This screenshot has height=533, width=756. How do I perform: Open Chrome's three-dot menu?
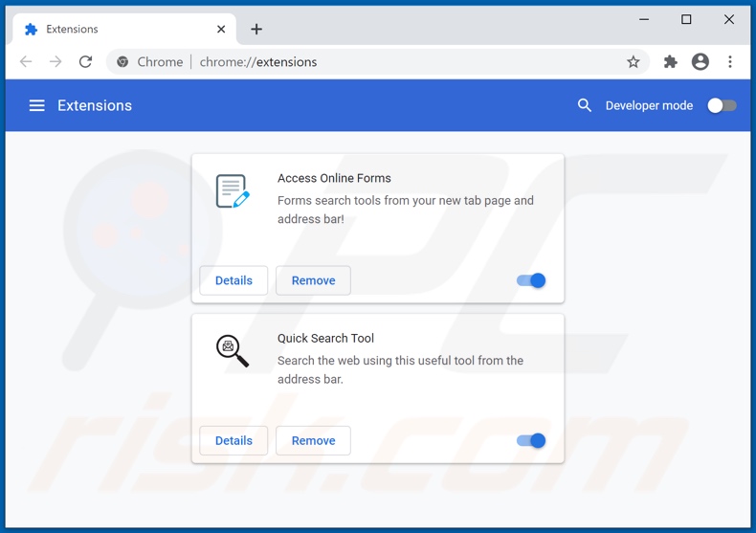(x=730, y=61)
